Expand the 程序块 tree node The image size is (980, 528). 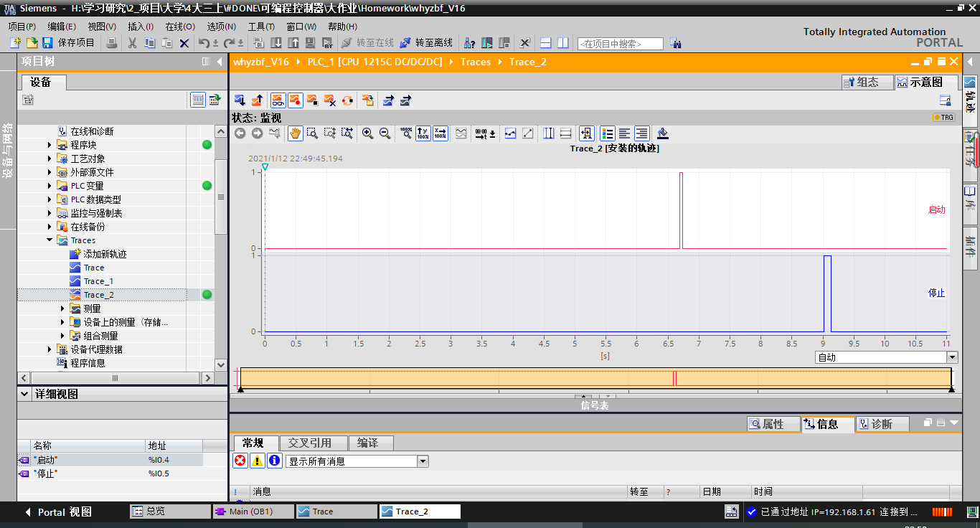50,145
